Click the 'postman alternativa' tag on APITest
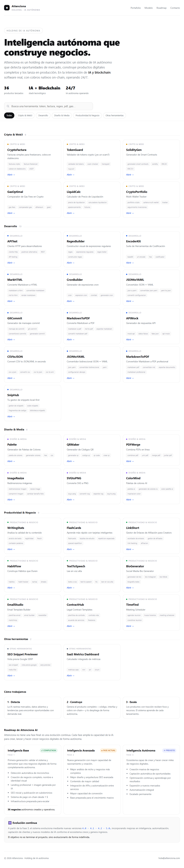Viewport: 184px width, 868px height. (x=29, y=252)
